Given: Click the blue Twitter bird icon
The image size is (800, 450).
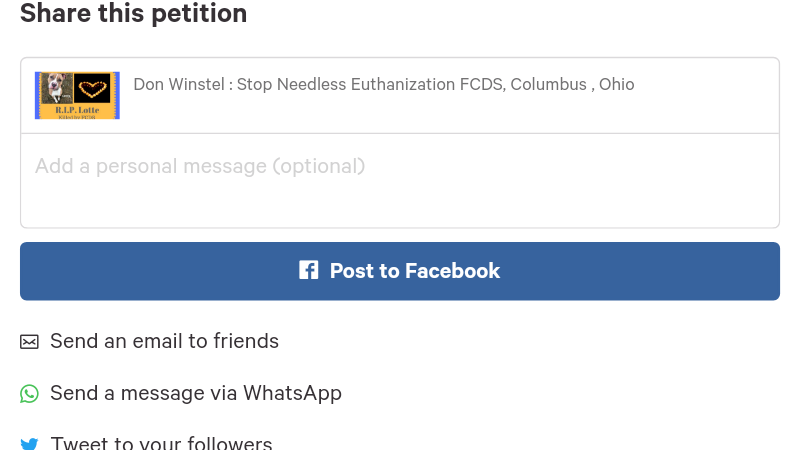Looking at the screenshot, I should (x=29, y=443).
